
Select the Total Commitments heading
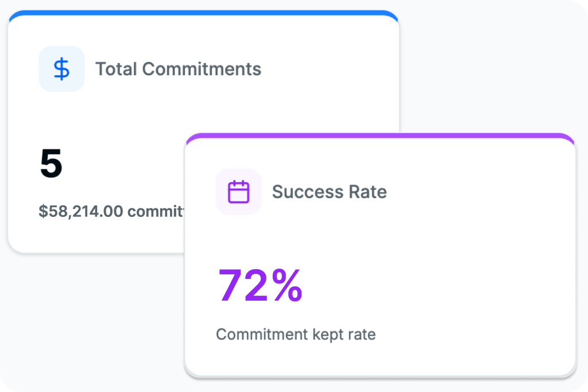179,69
